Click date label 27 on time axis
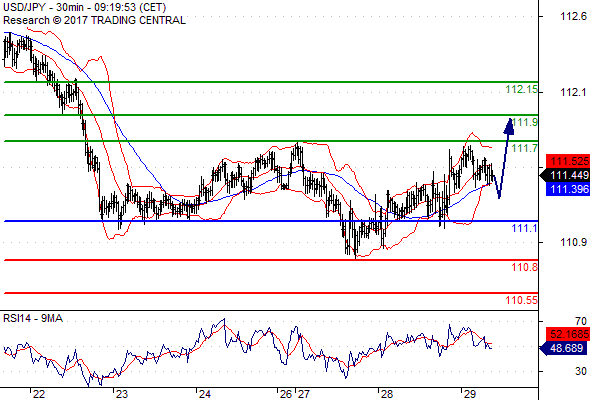The height and width of the screenshot is (400, 590). [x=303, y=394]
